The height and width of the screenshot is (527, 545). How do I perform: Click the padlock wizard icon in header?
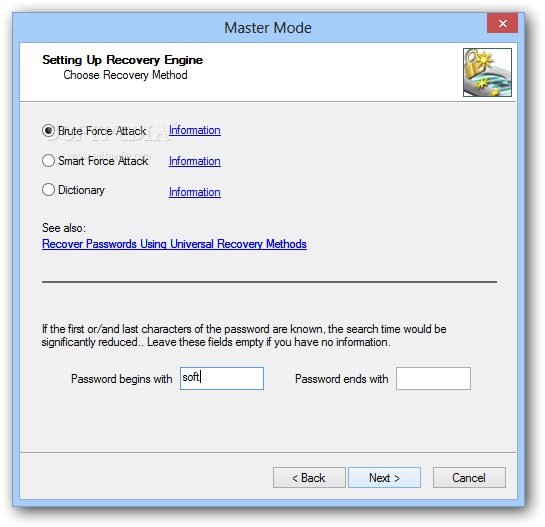(x=487, y=72)
